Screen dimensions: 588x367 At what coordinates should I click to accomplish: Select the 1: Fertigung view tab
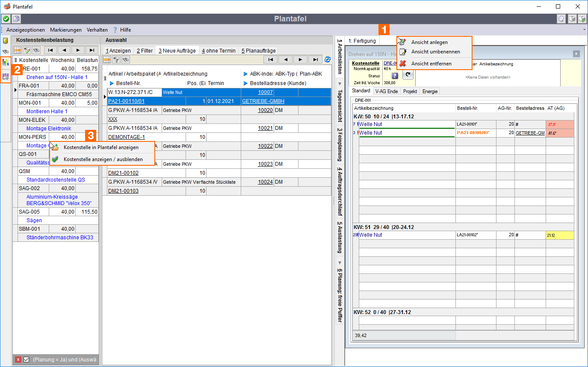362,41
